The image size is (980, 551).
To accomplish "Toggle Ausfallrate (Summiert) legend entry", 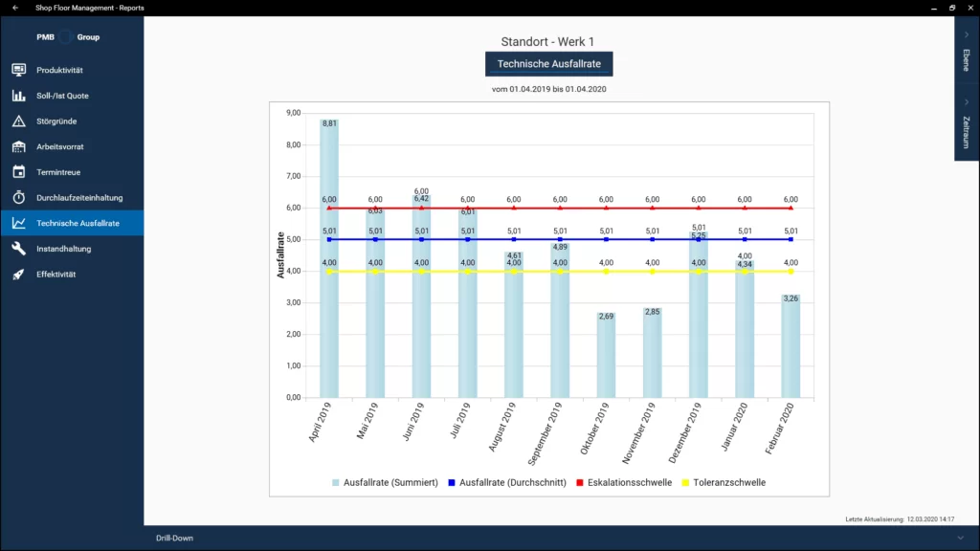I will [x=384, y=482].
